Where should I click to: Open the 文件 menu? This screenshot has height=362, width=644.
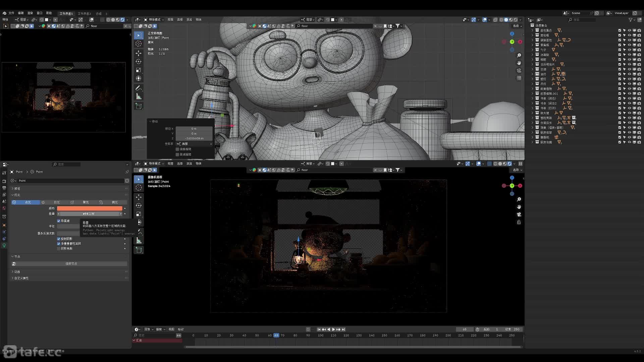(x=11, y=13)
